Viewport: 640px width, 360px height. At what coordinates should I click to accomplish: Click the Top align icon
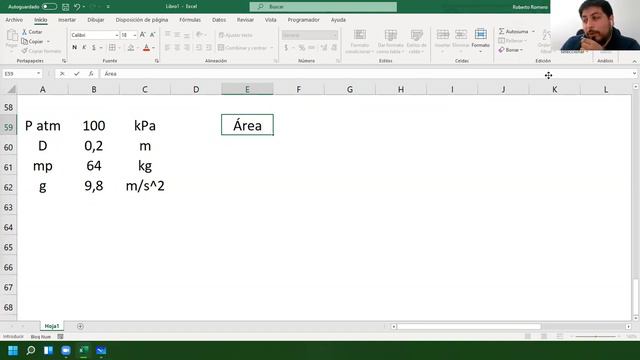point(167,35)
